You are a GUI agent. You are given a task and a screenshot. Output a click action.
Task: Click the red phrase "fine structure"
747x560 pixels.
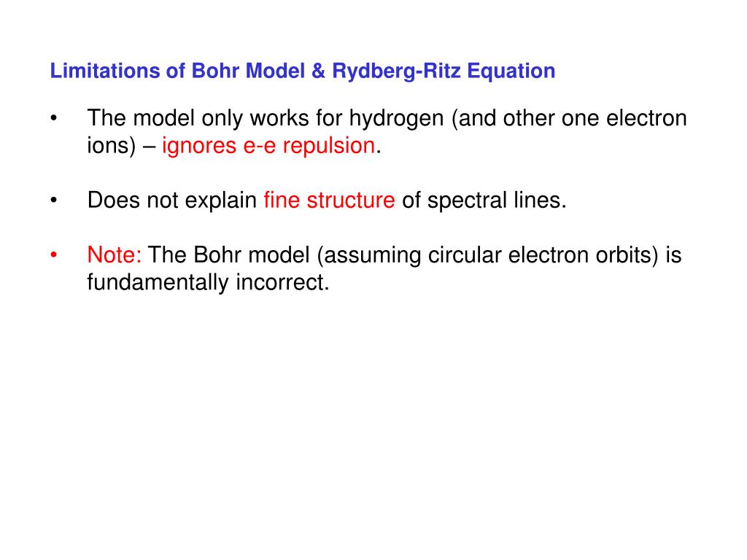[x=329, y=200]
